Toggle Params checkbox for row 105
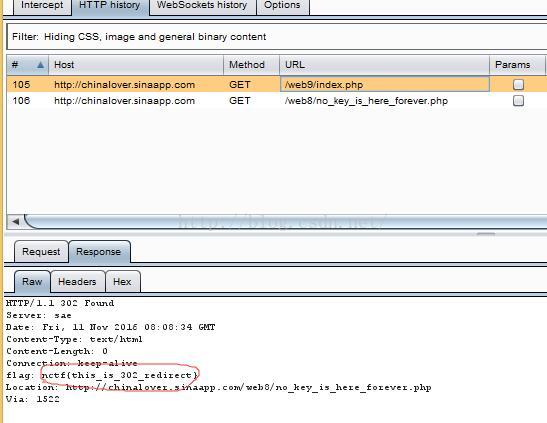This screenshot has height=423, width=547. click(518, 85)
